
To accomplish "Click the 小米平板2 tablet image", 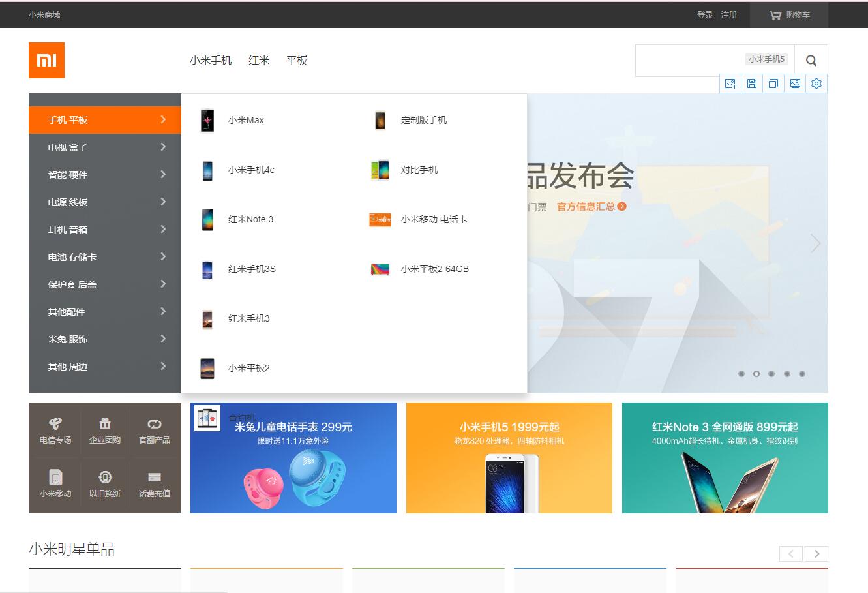I will (207, 369).
